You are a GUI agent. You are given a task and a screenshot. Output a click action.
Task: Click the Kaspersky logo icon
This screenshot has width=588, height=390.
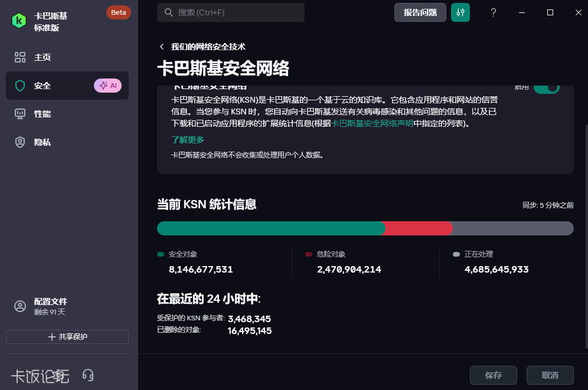[19, 21]
